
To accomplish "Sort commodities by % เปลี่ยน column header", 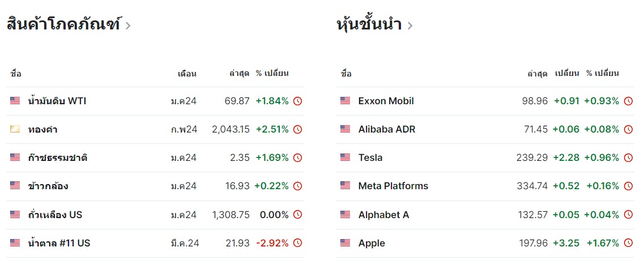I will (272, 74).
